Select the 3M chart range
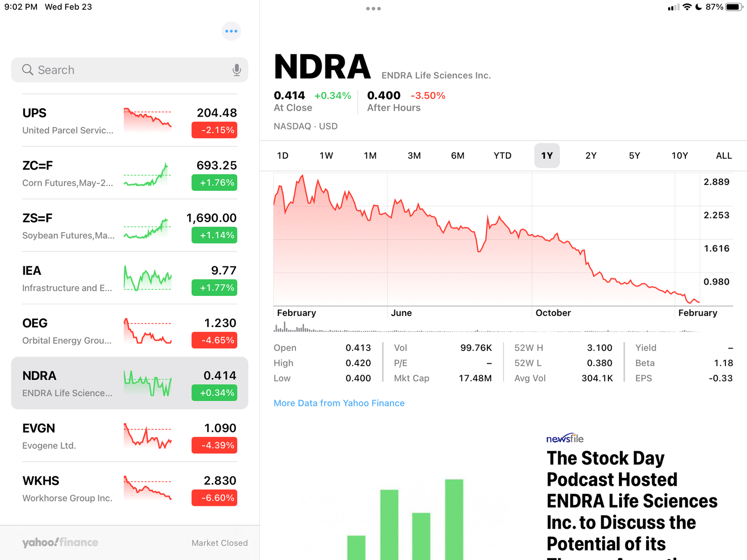The image size is (747, 560). click(414, 155)
